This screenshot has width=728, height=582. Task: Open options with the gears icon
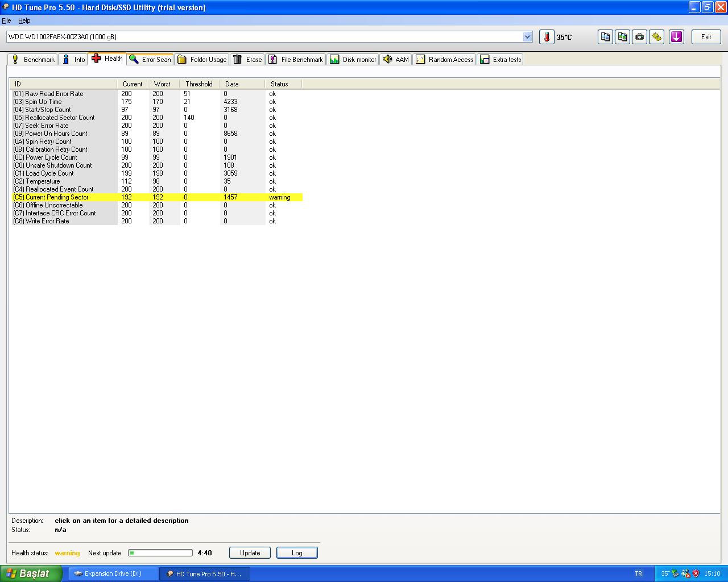[657, 37]
